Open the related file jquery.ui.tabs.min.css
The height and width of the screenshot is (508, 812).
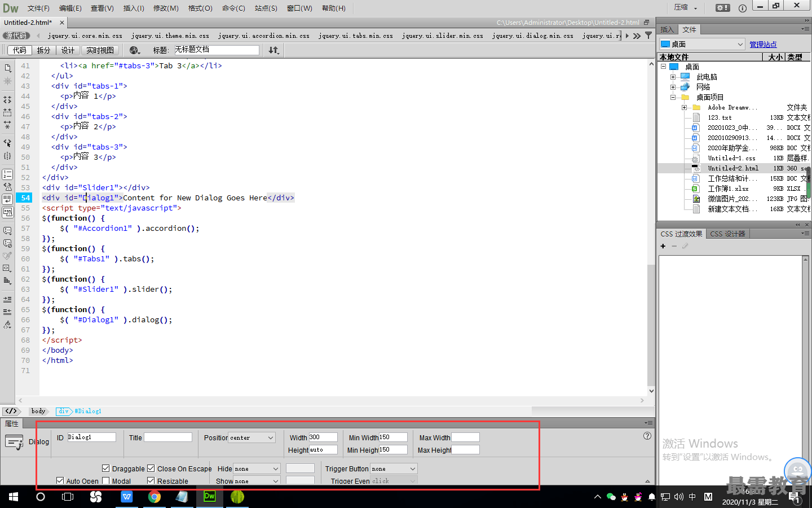356,36
